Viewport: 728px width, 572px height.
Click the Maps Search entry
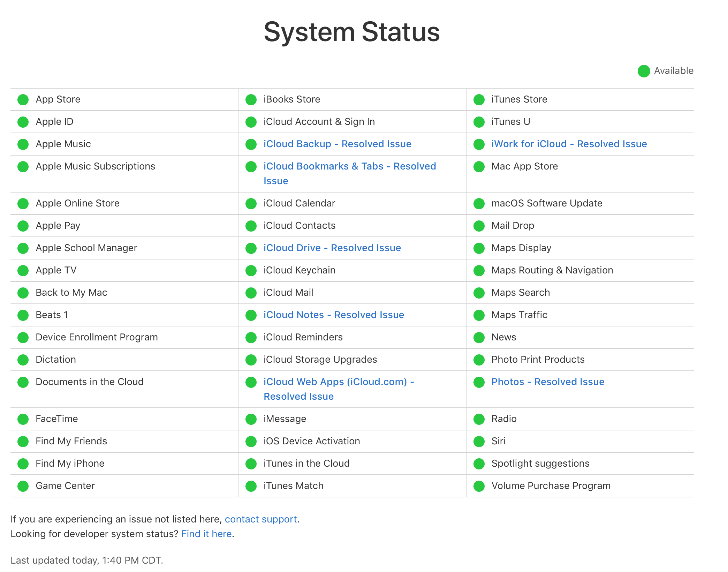[521, 293]
